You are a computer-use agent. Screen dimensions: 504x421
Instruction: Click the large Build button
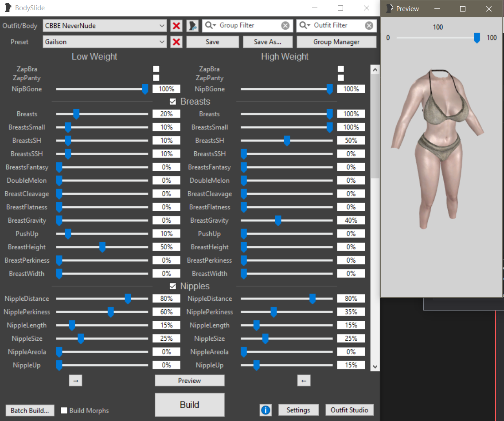pos(189,405)
